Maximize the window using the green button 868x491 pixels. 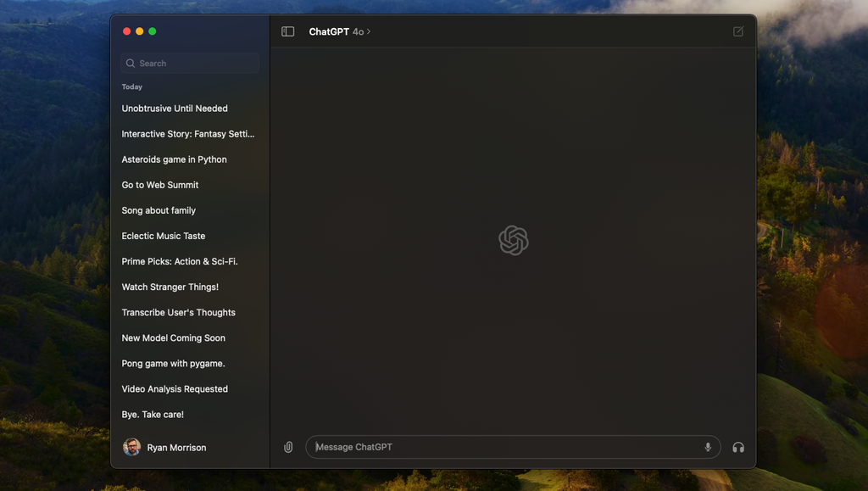153,31
